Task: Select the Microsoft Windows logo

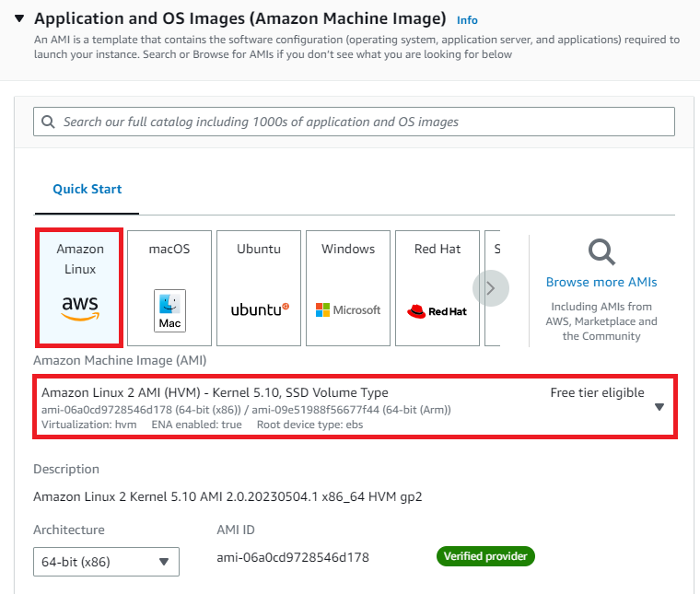Action: coord(348,309)
